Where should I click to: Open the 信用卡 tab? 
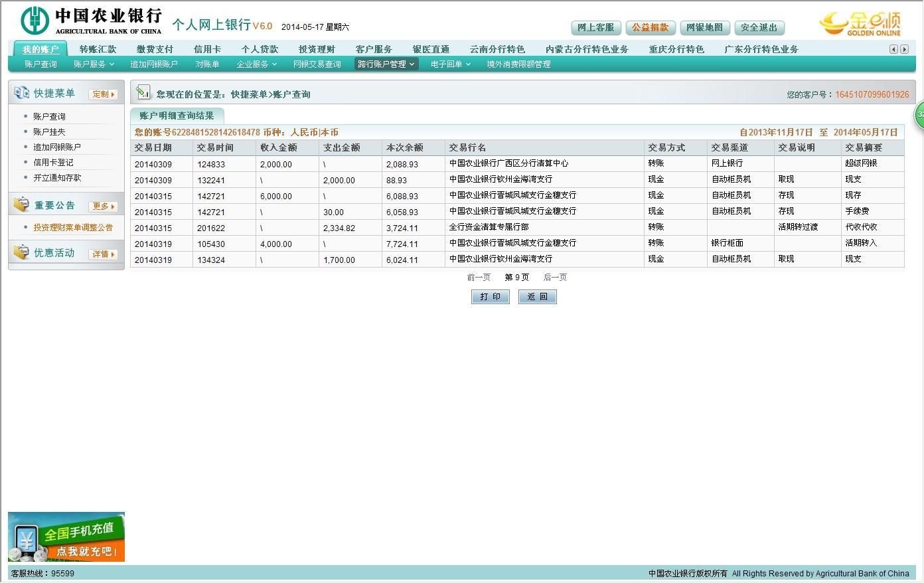click(x=207, y=49)
